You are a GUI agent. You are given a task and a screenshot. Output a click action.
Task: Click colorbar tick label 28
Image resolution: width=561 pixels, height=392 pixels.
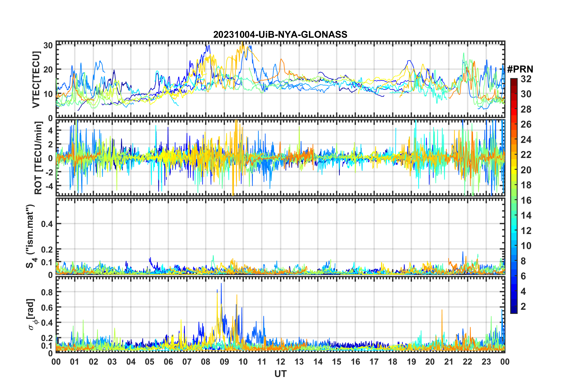tap(526, 109)
